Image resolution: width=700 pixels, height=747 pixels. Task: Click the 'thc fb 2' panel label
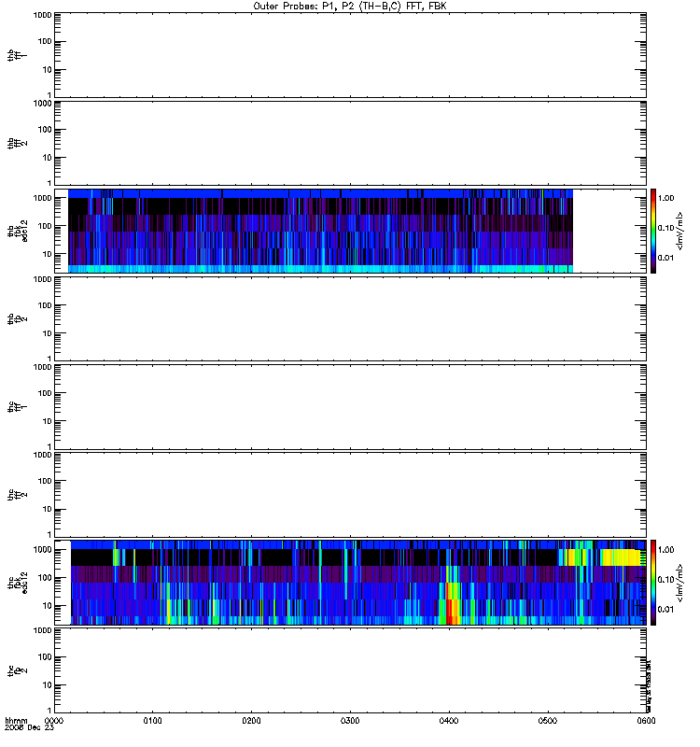(x=17, y=670)
